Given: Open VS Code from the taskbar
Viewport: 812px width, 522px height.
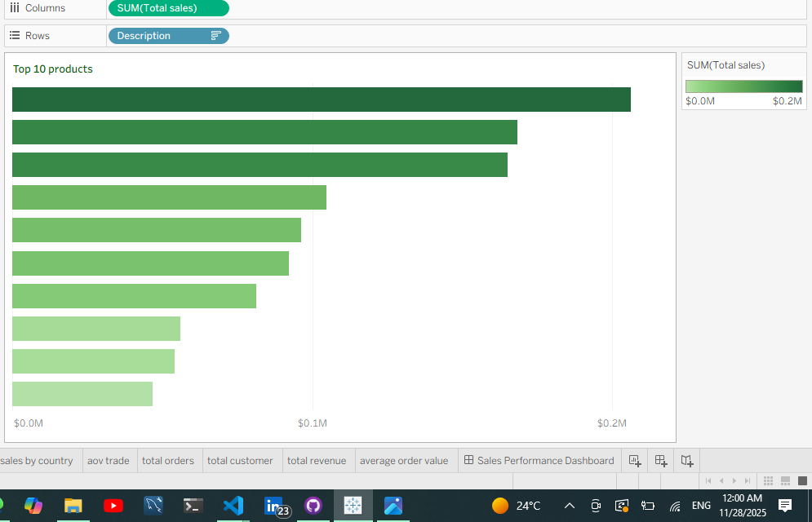Looking at the screenshot, I should click(x=233, y=506).
